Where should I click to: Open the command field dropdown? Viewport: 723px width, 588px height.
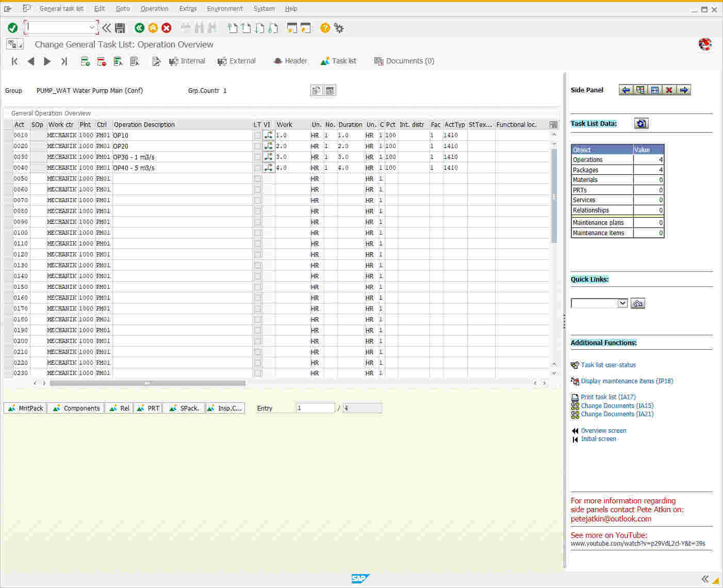tap(91, 27)
